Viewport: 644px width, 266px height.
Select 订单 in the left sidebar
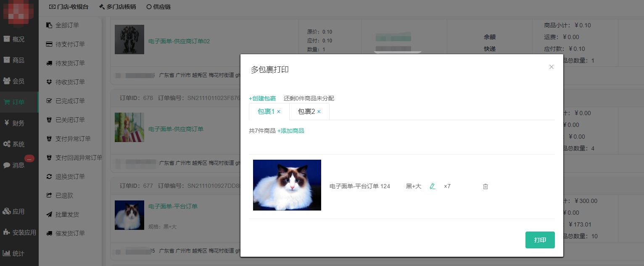point(19,102)
